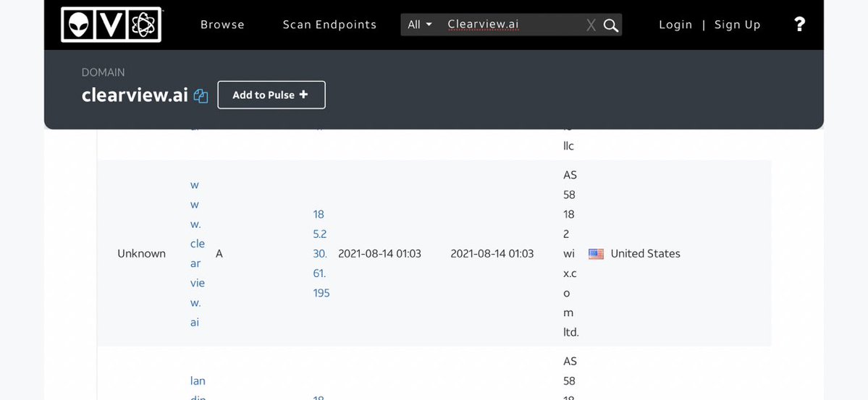Screen dimensions: 868x400
Task: Click the United States flag icon
Action: (x=596, y=254)
